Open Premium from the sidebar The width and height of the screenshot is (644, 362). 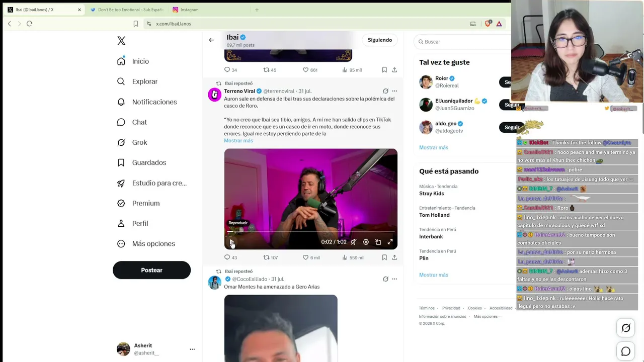click(138, 203)
